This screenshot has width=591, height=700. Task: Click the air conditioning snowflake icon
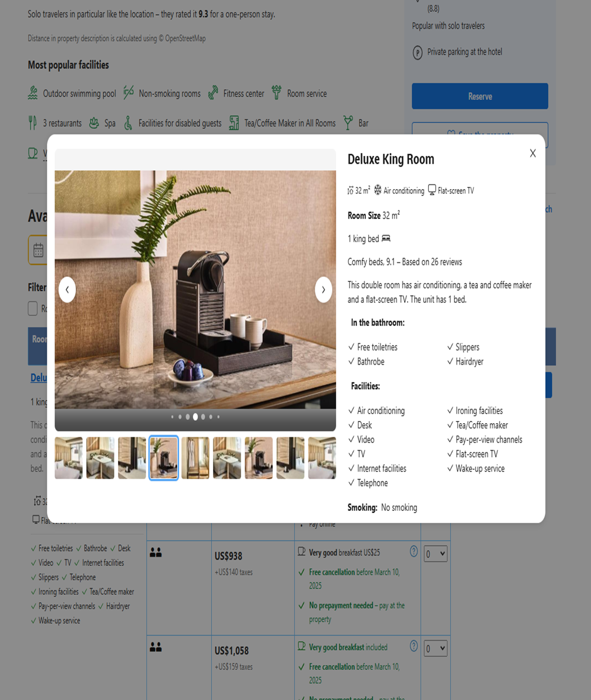pyautogui.click(x=378, y=190)
